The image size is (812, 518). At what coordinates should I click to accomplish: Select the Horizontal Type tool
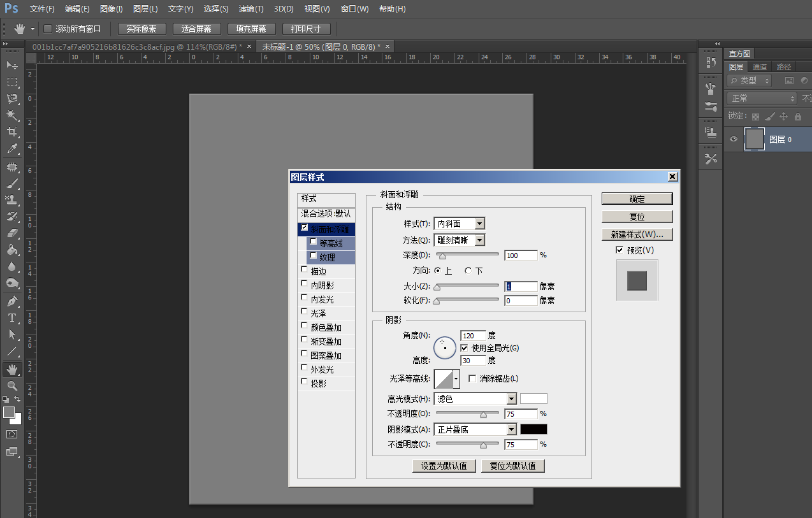point(12,317)
